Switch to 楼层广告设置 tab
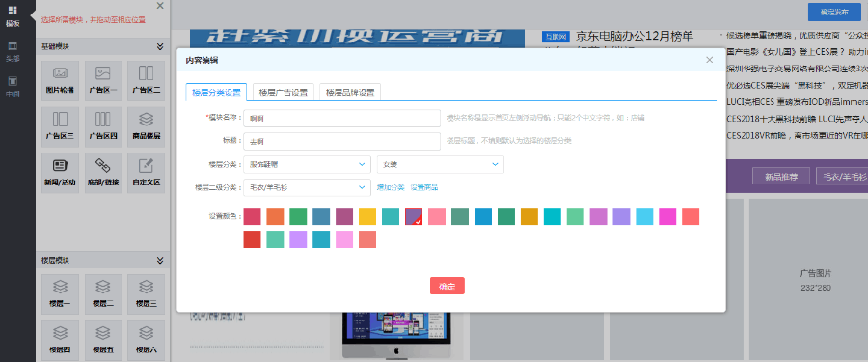Image resolution: width=868 pixels, height=362 pixels. tap(284, 93)
